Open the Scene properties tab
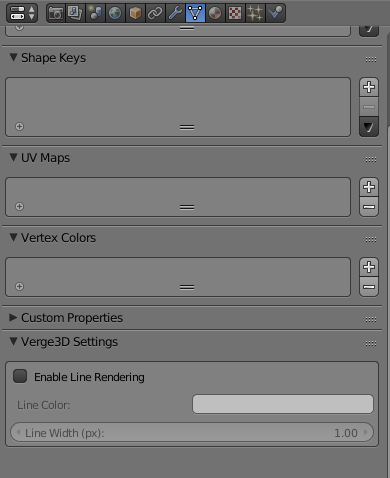This screenshot has height=478, width=390. (x=95, y=13)
